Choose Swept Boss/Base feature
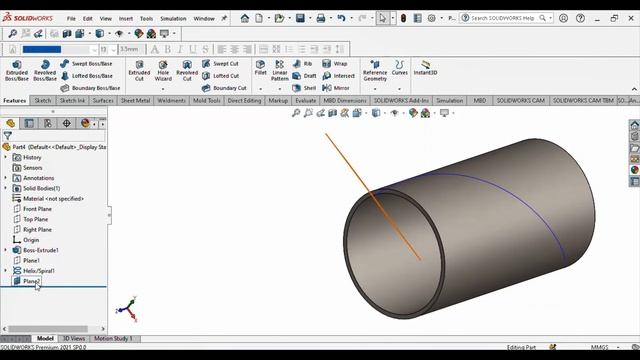 point(86,64)
